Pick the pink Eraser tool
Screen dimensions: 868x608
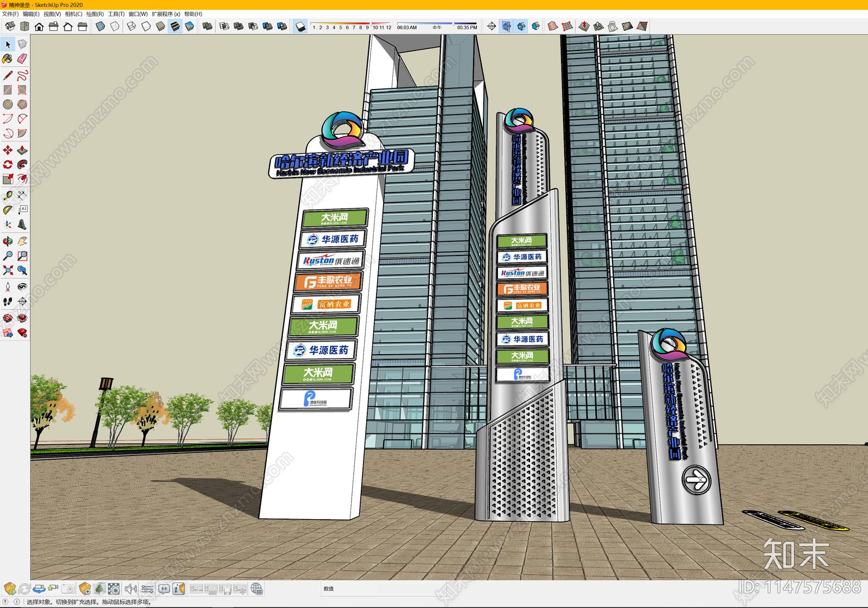coord(22,59)
